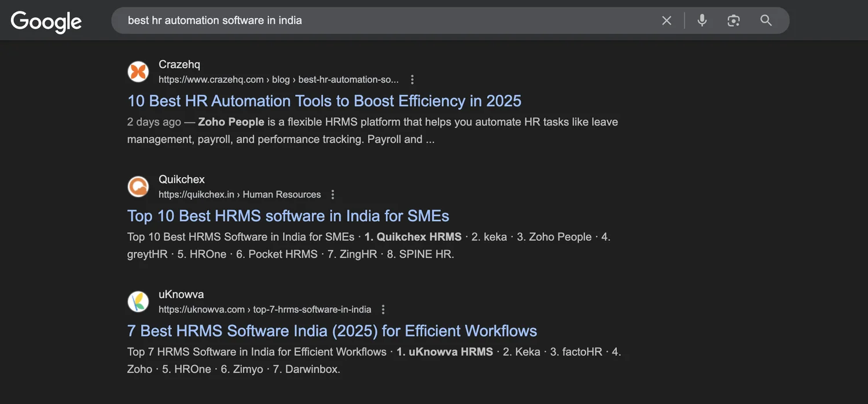Click the crazehq.com breadcrumb URL
This screenshot has width=868, height=404.
[278, 79]
